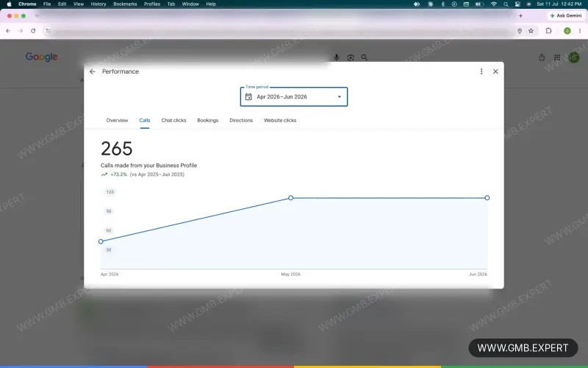The width and height of the screenshot is (588, 368).
Task: Open the Bookmarks menu
Action: pyautogui.click(x=125, y=4)
